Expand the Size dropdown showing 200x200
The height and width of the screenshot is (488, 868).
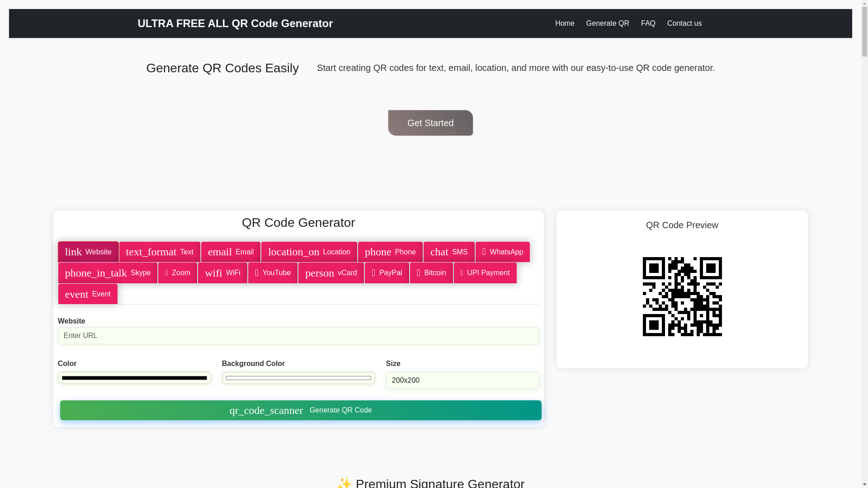pyautogui.click(x=462, y=380)
